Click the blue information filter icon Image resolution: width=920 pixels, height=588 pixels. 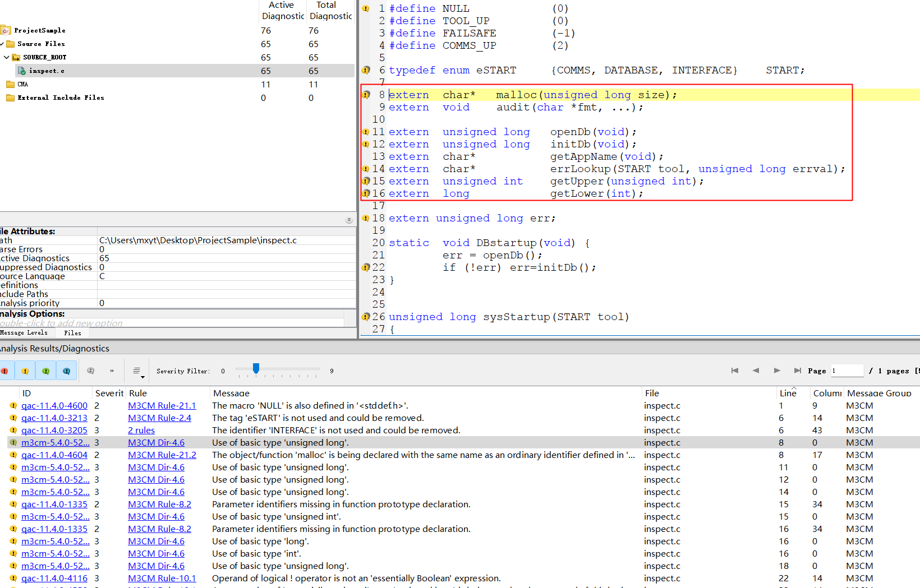pyautogui.click(x=67, y=371)
